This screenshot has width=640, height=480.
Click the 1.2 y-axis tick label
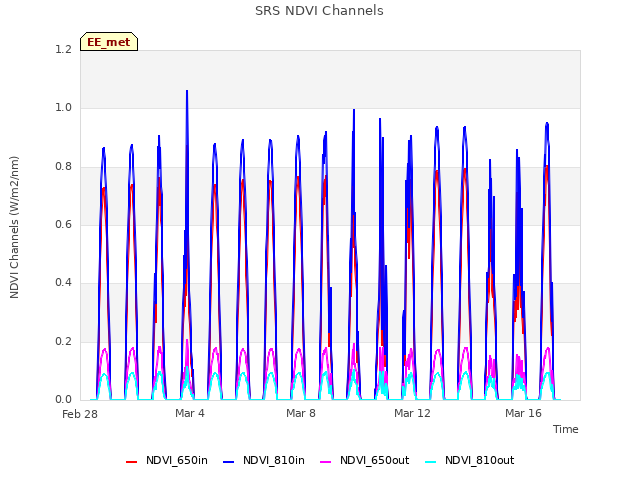pos(63,49)
